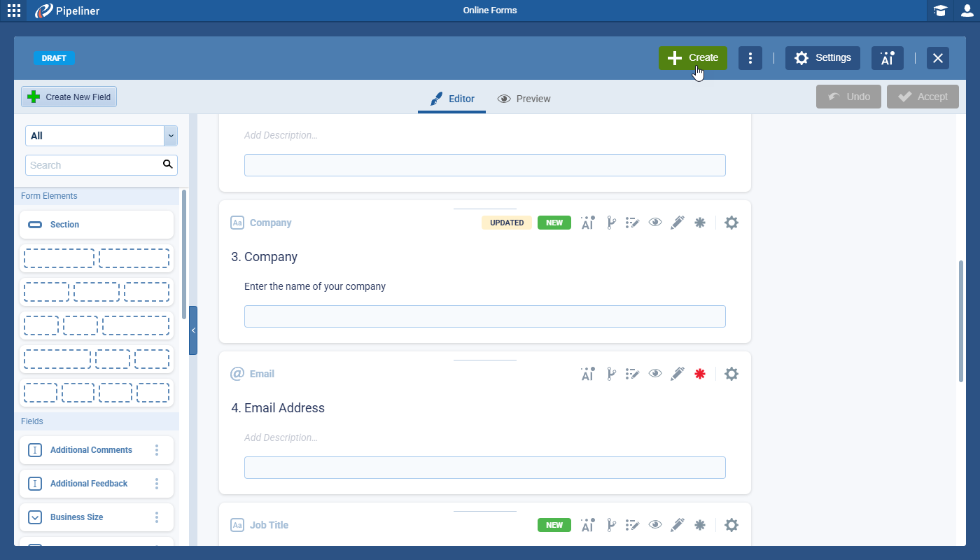Toggle required asterisk on Email field
This screenshot has height=560, width=980.
click(x=699, y=374)
